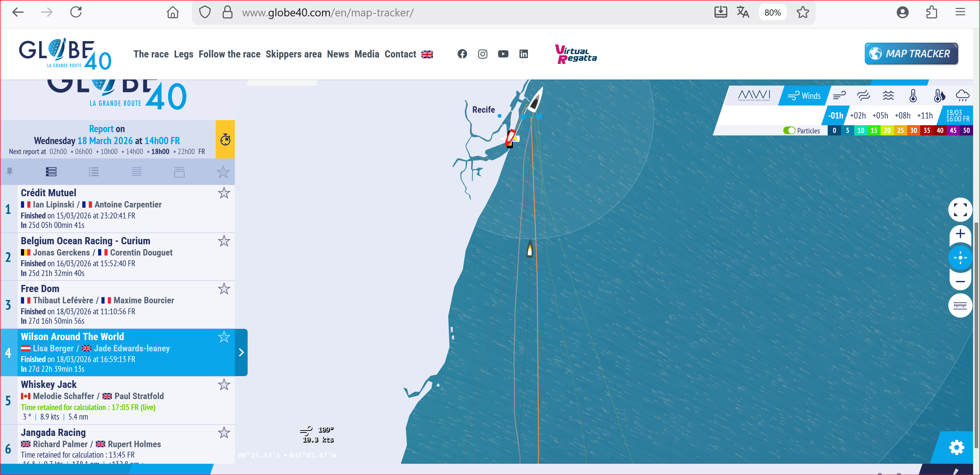This screenshot has width=980, height=475.
Task: Open the stopwatch report timer
Action: coord(225,140)
